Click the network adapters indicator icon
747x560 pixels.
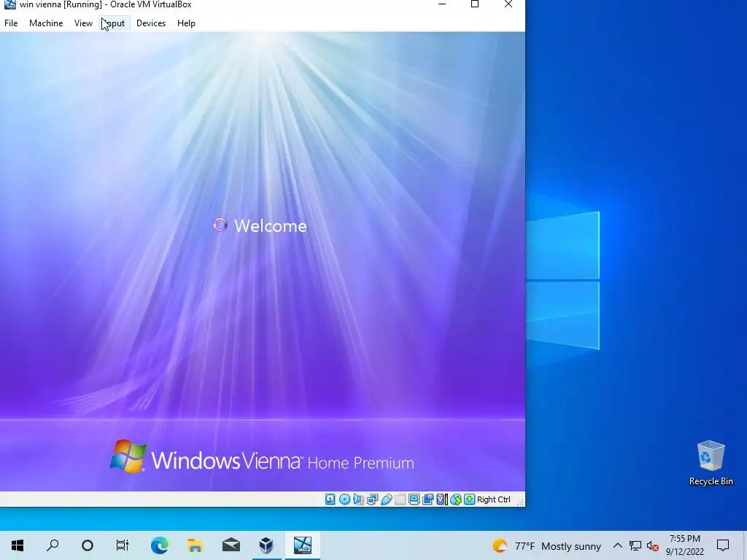tap(372, 499)
